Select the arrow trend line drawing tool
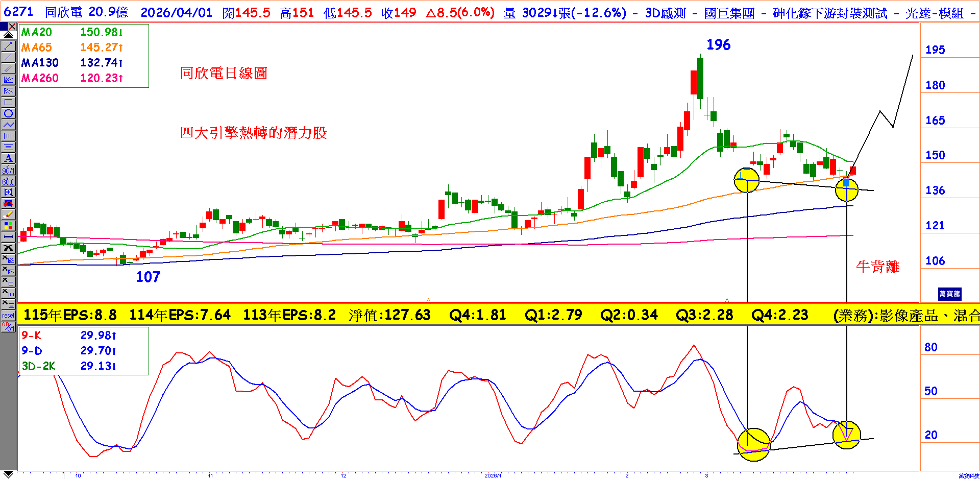The height and width of the screenshot is (479, 980). coord(8,46)
